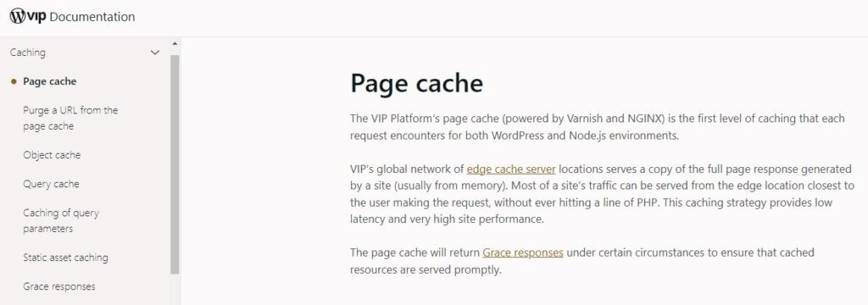Click the sidebar scrollbar track below thumb

(175, 290)
